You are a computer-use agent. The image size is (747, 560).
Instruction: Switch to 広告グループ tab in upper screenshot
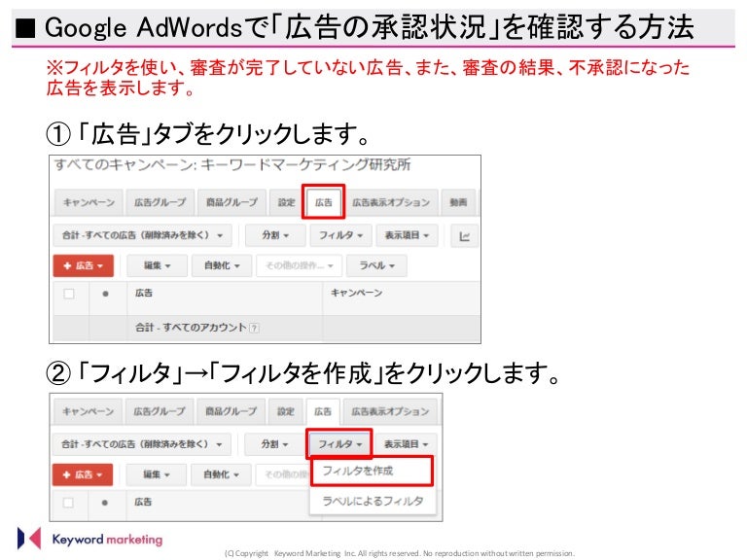160,203
